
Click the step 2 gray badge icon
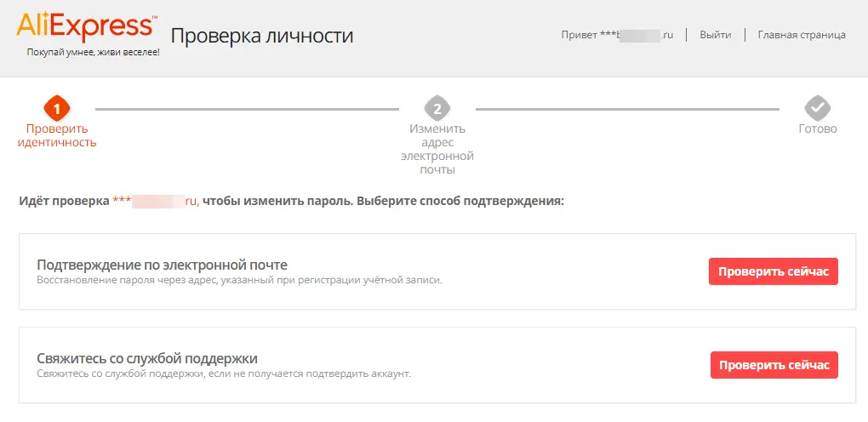(x=437, y=109)
